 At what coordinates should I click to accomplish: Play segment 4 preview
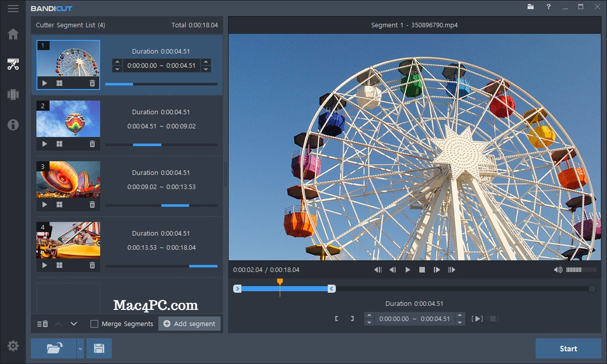(x=45, y=265)
